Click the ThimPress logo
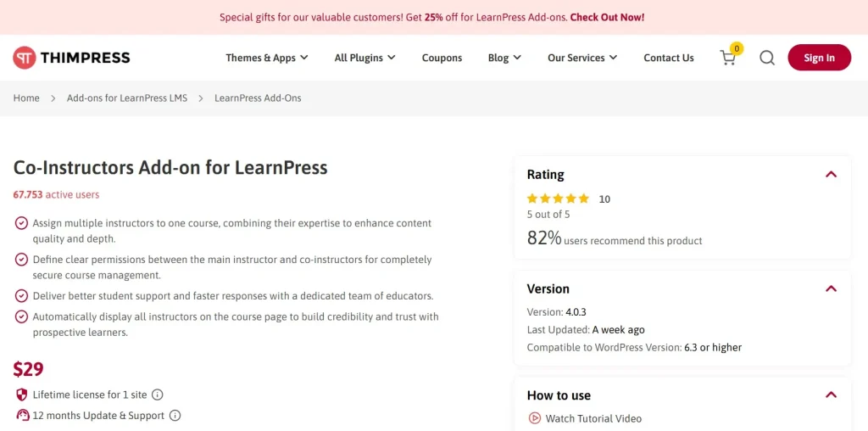Viewport: 868px width, 431px height. click(71, 58)
